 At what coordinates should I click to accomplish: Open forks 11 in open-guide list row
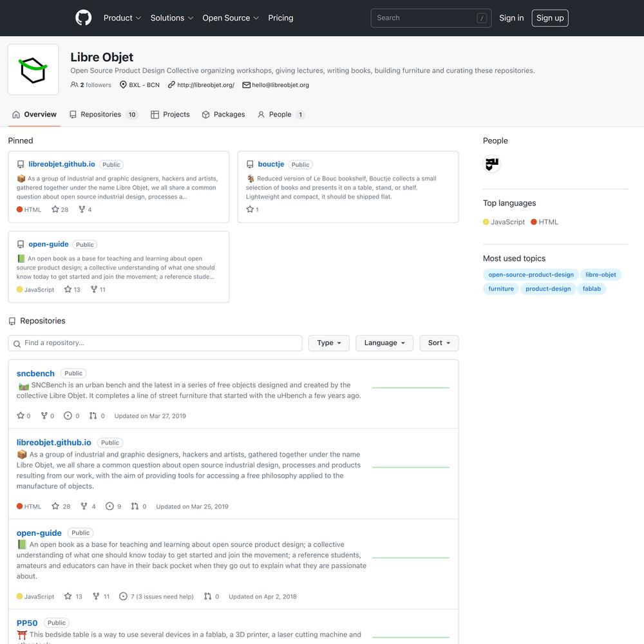[x=101, y=596]
